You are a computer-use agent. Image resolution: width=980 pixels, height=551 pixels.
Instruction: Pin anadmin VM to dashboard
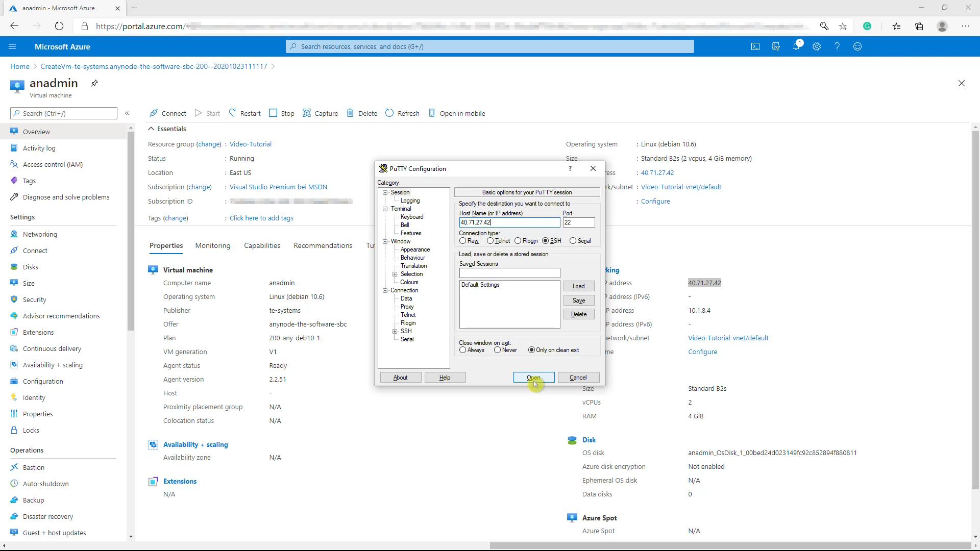coord(94,83)
